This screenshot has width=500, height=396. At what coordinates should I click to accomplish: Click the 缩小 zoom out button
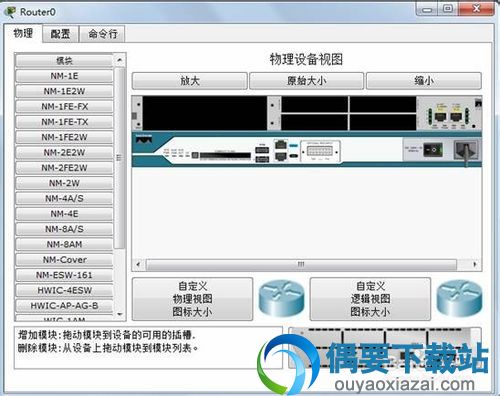pos(424,81)
